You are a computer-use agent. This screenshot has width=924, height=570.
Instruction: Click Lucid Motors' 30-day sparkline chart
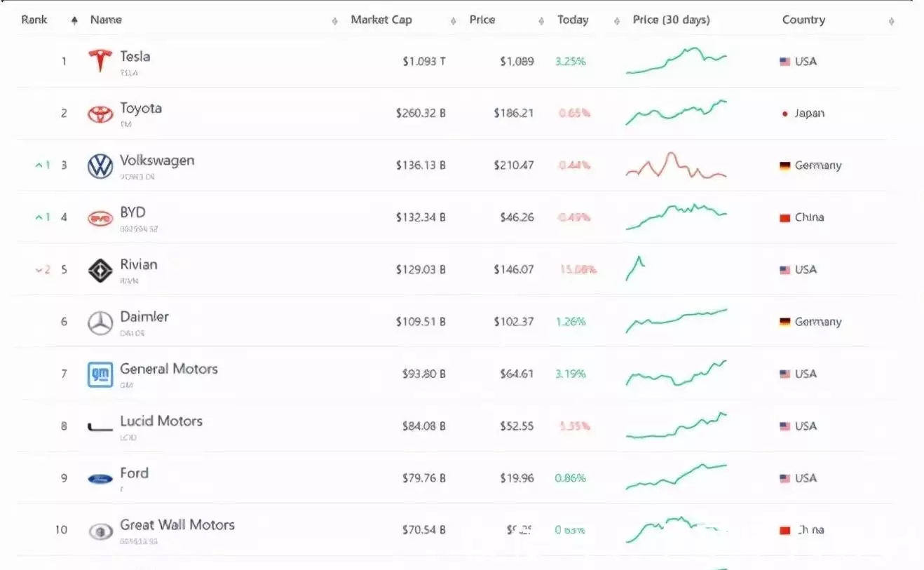click(677, 426)
